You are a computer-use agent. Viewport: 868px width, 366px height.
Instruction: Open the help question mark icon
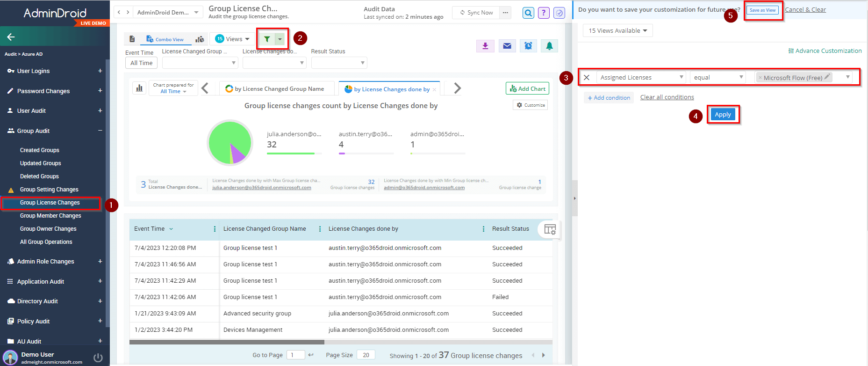[x=544, y=13]
